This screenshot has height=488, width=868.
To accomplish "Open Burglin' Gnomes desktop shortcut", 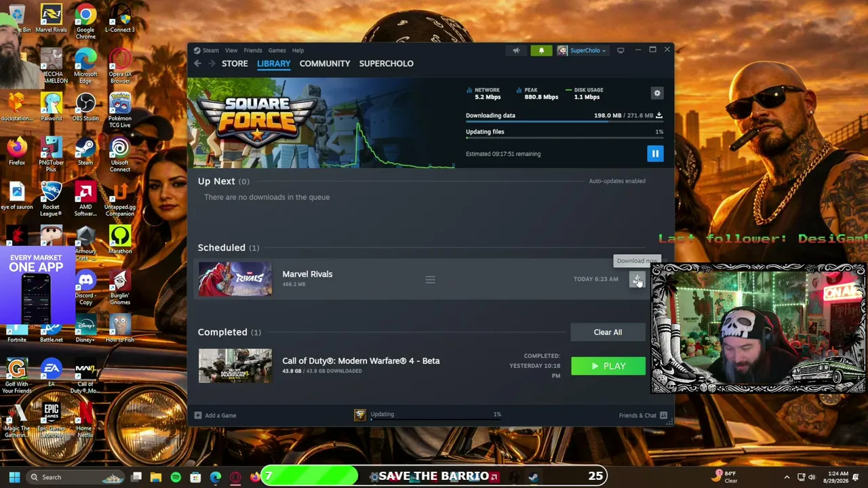I will pyautogui.click(x=120, y=287).
